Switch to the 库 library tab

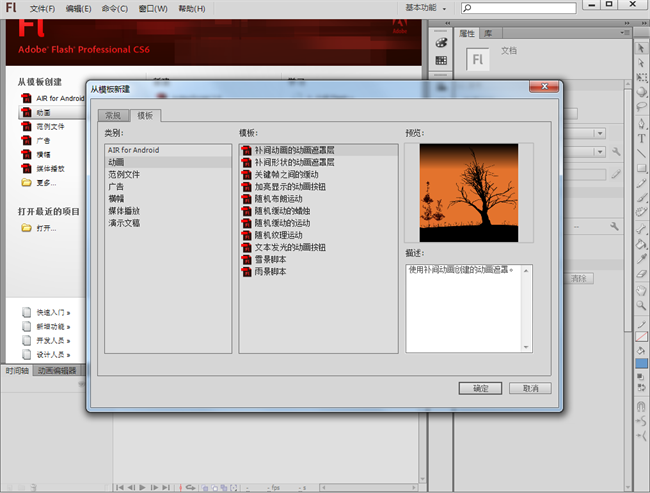click(x=488, y=33)
